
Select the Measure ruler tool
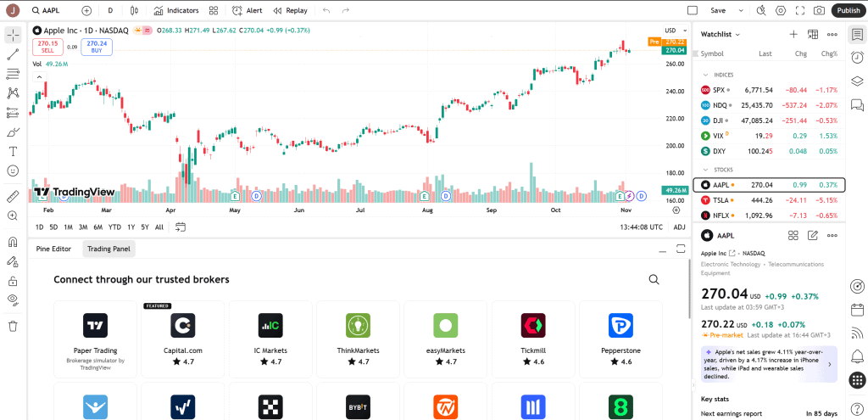[13, 196]
